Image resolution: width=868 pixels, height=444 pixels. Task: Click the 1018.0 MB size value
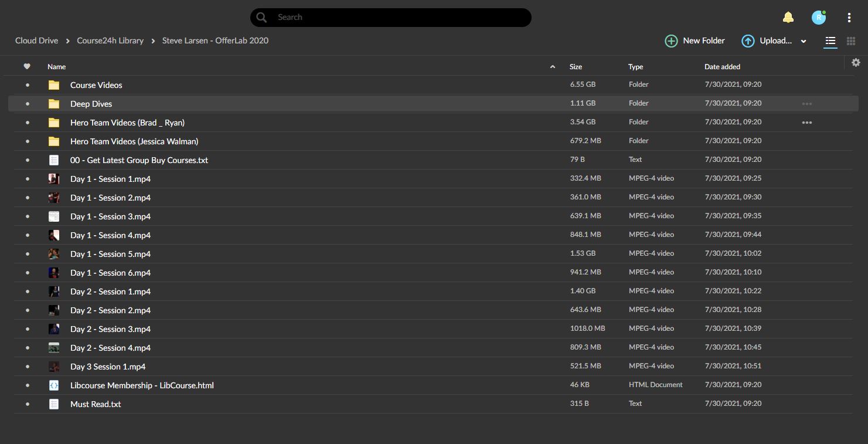[587, 328]
